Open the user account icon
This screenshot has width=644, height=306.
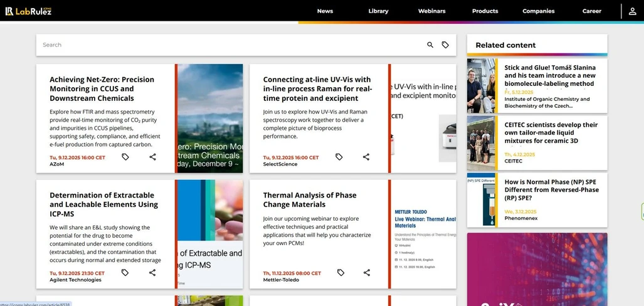[633, 11]
